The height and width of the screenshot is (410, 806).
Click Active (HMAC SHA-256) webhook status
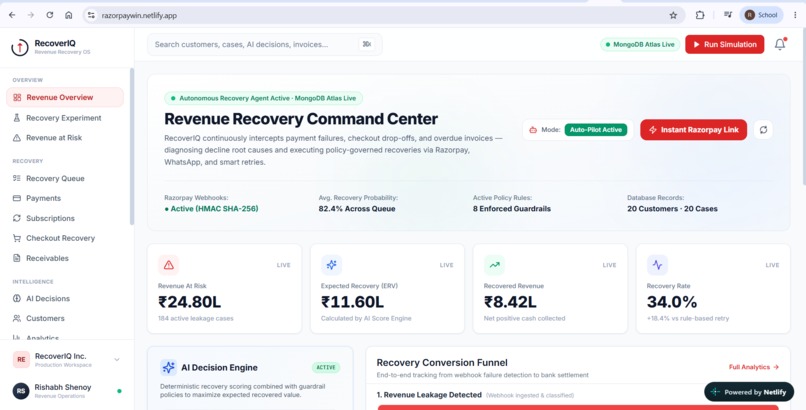(211, 209)
